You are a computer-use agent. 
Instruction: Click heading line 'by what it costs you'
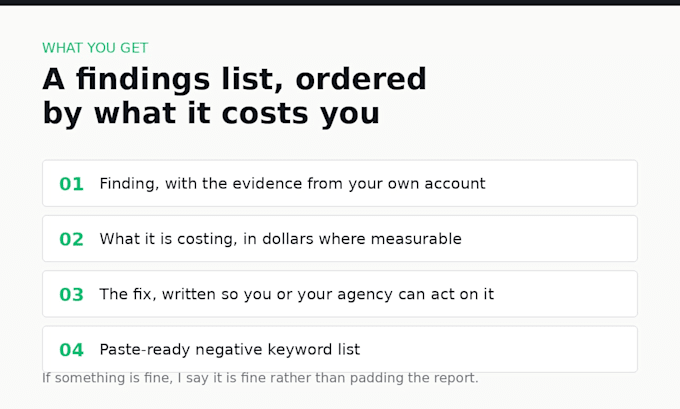coord(211,114)
